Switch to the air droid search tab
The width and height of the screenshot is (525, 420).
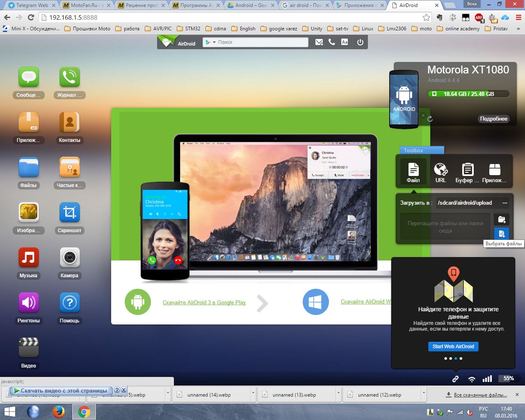coord(305,5)
